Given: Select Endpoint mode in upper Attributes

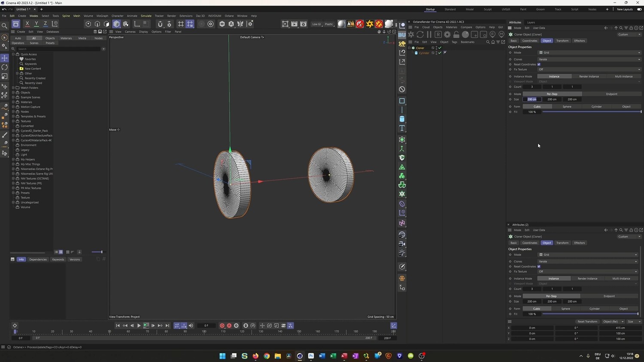Looking at the screenshot, I should (x=612, y=94).
